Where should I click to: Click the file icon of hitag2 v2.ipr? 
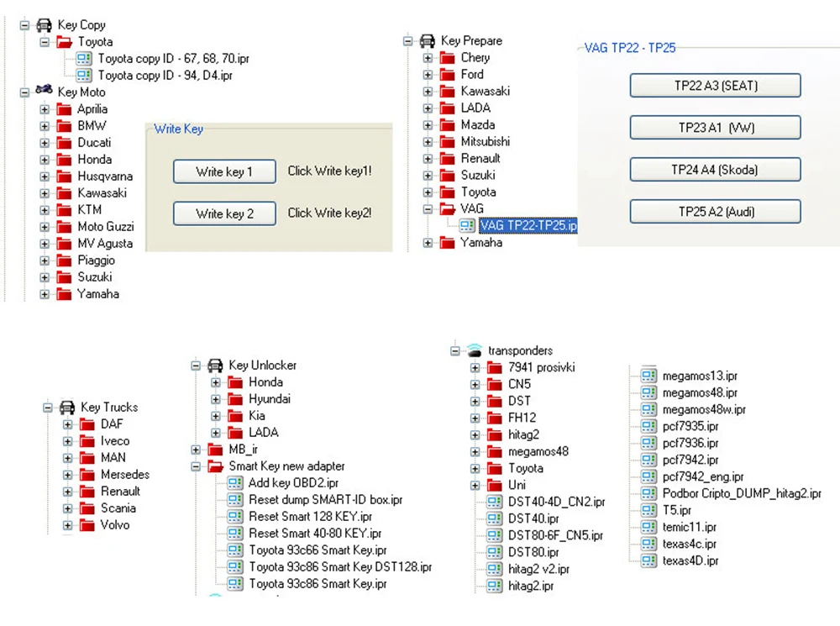[494, 569]
